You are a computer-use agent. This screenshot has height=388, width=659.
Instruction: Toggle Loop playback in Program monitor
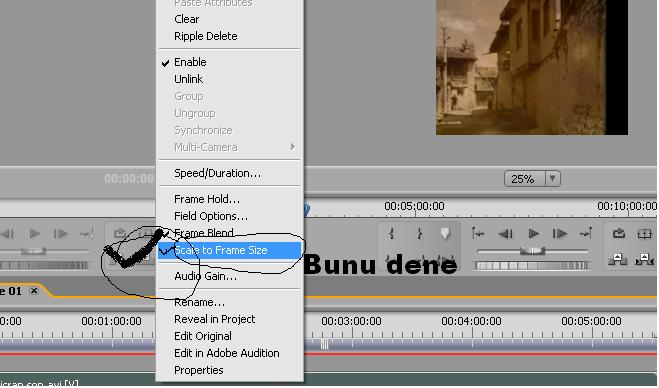coord(619,233)
